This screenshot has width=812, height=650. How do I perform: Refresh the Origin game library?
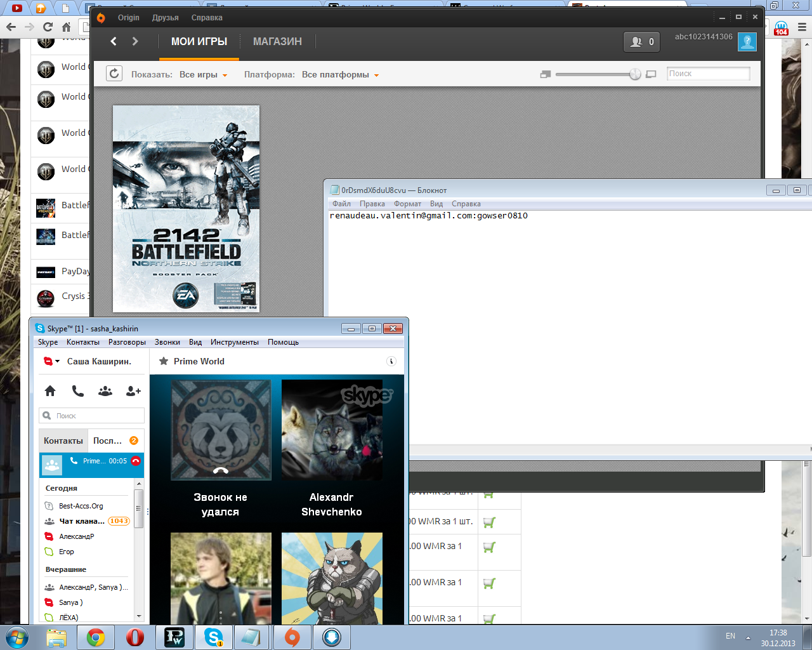[x=114, y=74]
